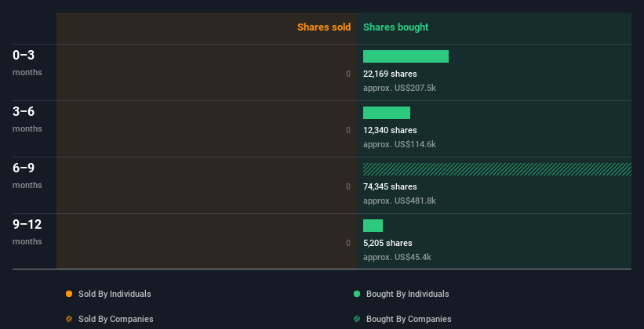
Task: Click the approx. US$114.6k text
Action: click(x=399, y=144)
